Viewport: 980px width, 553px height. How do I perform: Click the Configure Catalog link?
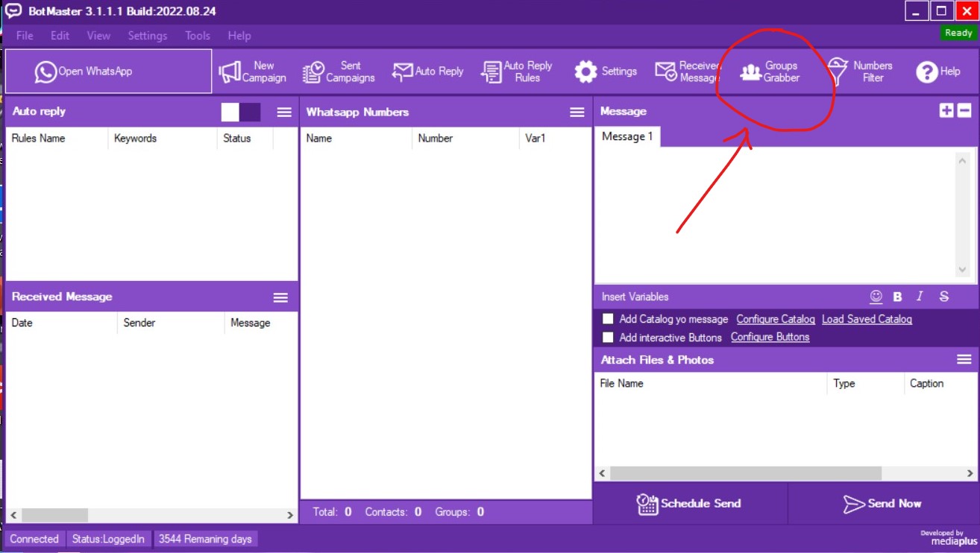click(775, 319)
